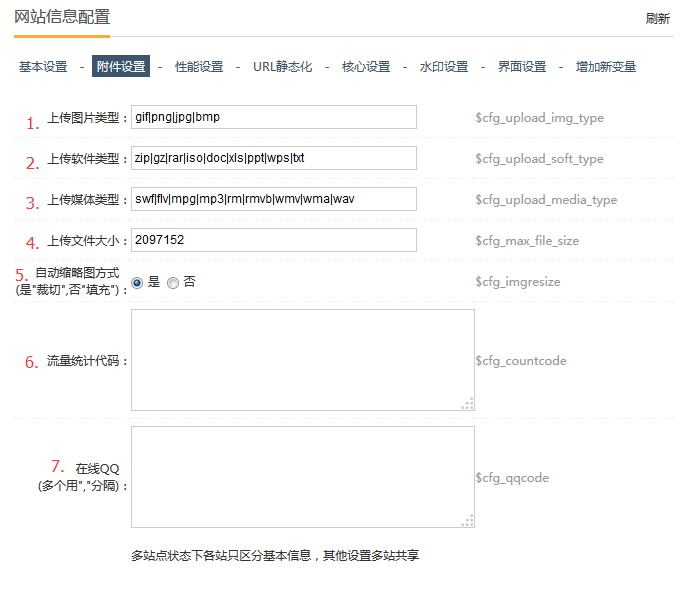Focus the 上传软件类型 text field

tap(273, 159)
